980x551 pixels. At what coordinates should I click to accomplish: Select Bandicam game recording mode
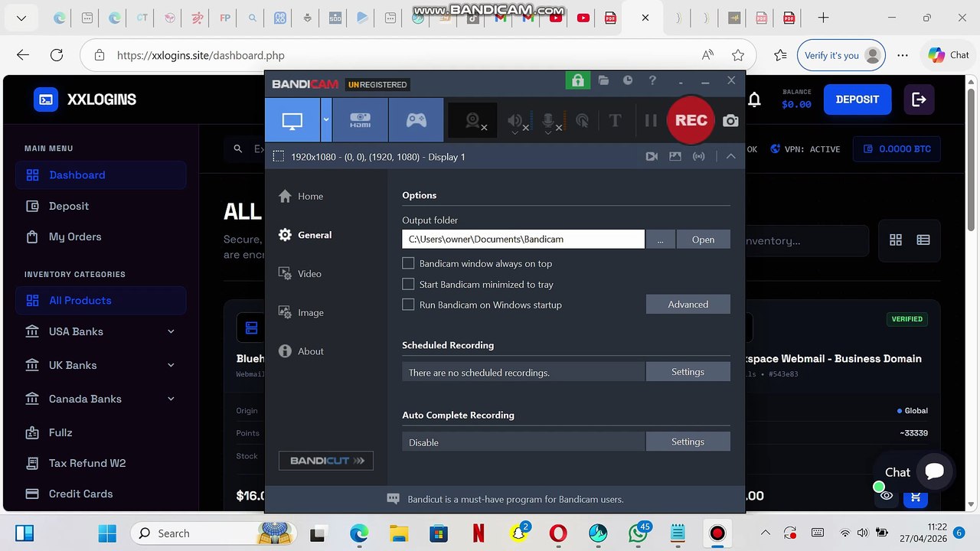(x=416, y=120)
